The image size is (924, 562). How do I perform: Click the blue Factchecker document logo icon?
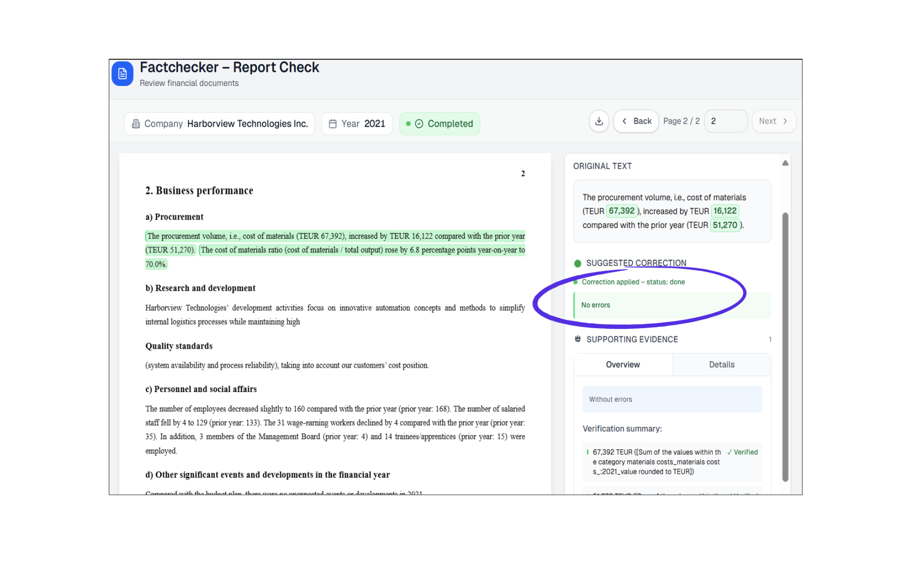point(122,74)
